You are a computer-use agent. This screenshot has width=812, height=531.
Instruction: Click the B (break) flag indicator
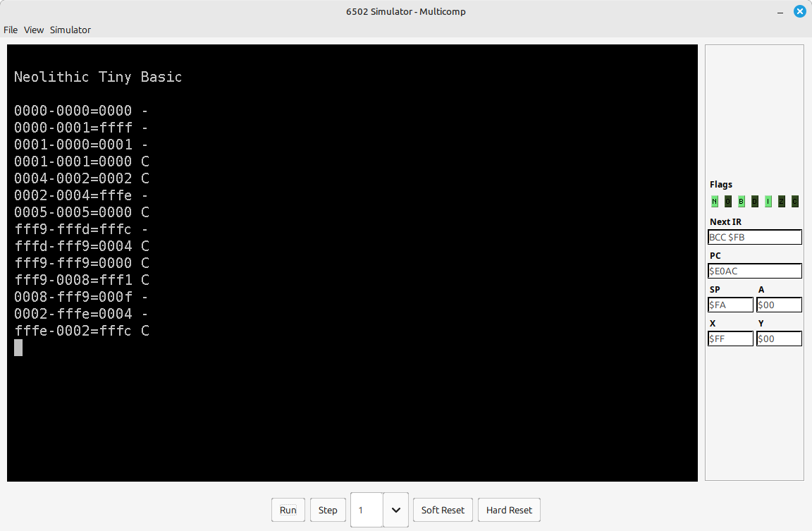(742, 202)
